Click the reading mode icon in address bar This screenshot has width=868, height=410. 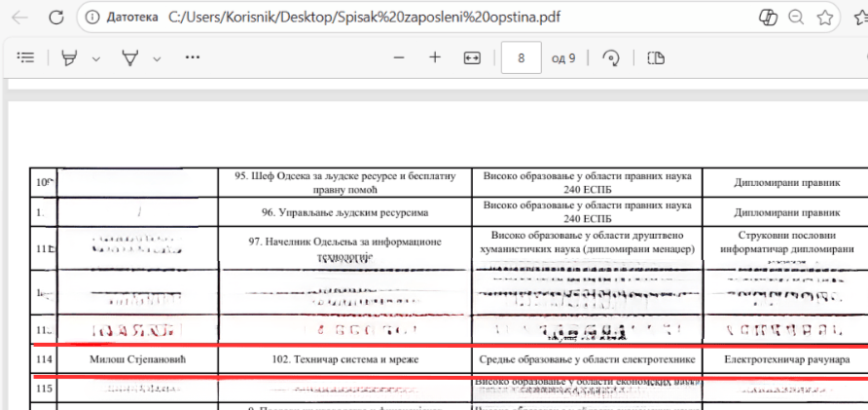tap(767, 18)
